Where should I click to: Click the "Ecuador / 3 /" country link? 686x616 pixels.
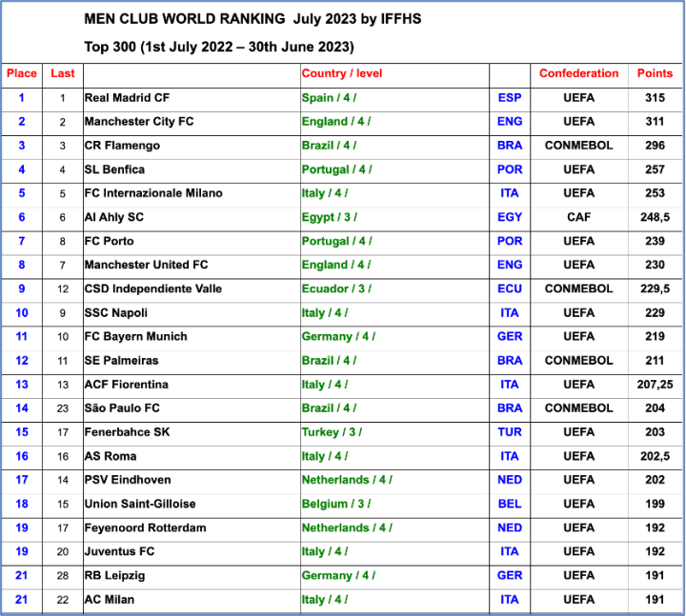336,288
